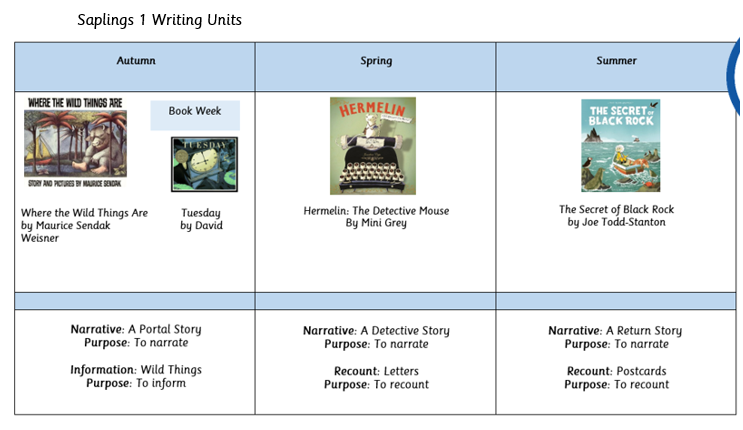Click the Hermelin book cover thumbnail
Screen dimensions: 743x430
(373, 146)
